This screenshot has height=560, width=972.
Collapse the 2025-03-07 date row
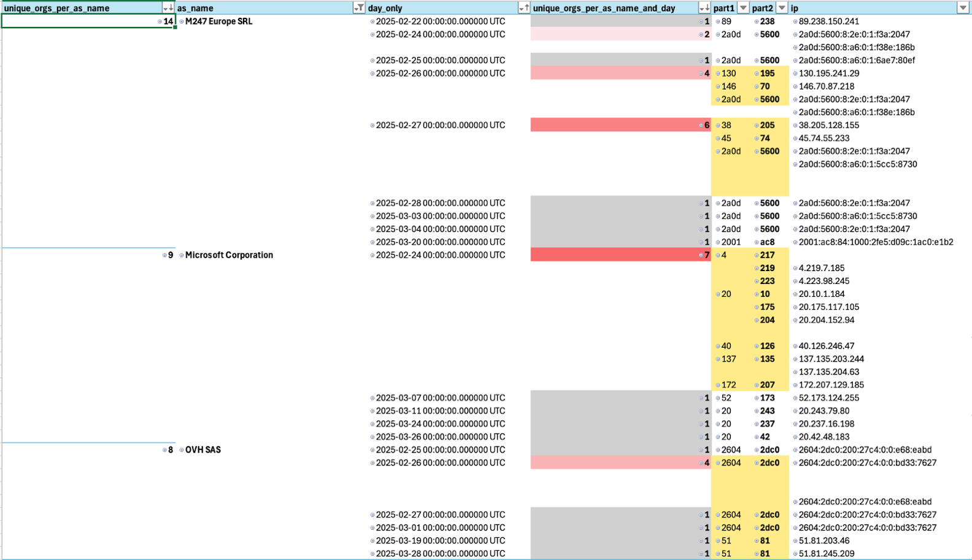372,398
